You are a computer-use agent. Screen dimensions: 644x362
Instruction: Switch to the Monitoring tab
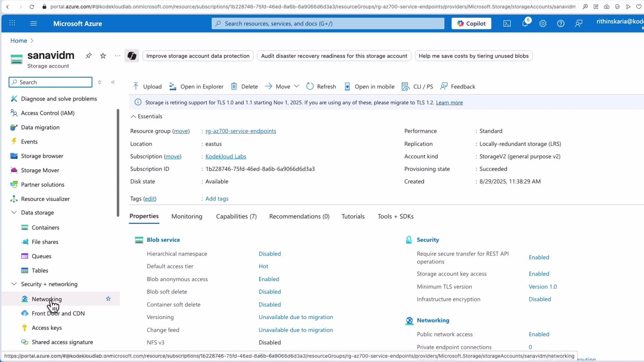187,217
